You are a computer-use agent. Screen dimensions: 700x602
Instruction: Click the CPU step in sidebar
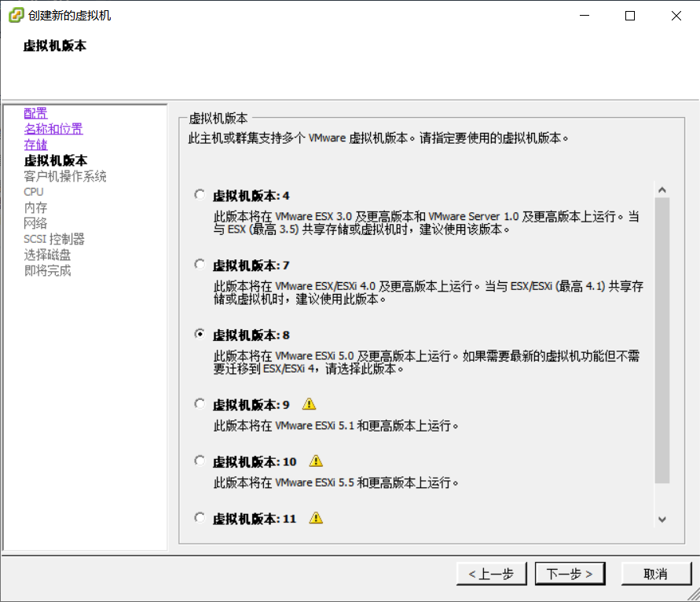(34, 192)
